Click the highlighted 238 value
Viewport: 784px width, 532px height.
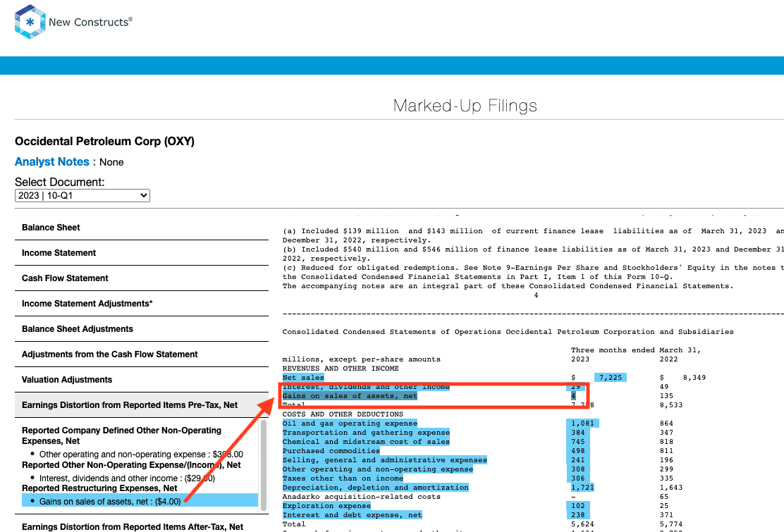pos(578,515)
